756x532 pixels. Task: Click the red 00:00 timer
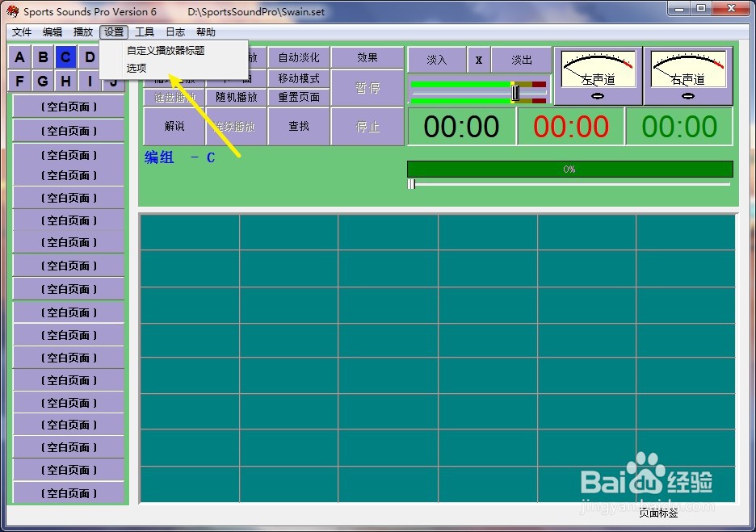[571, 127]
